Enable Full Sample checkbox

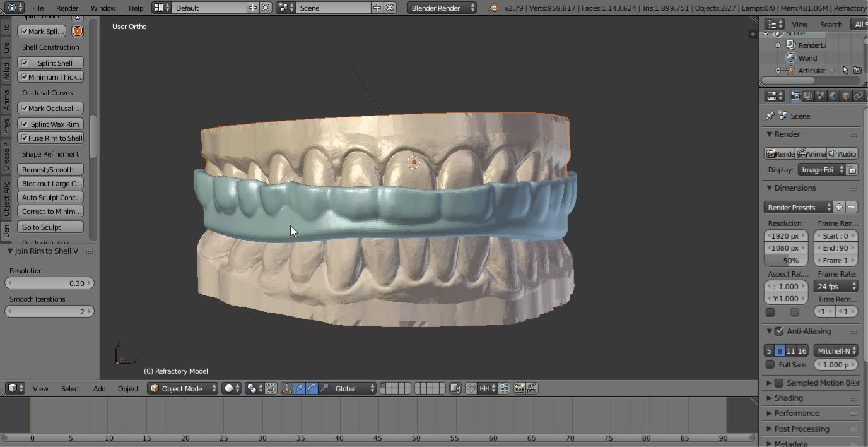[770, 364]
